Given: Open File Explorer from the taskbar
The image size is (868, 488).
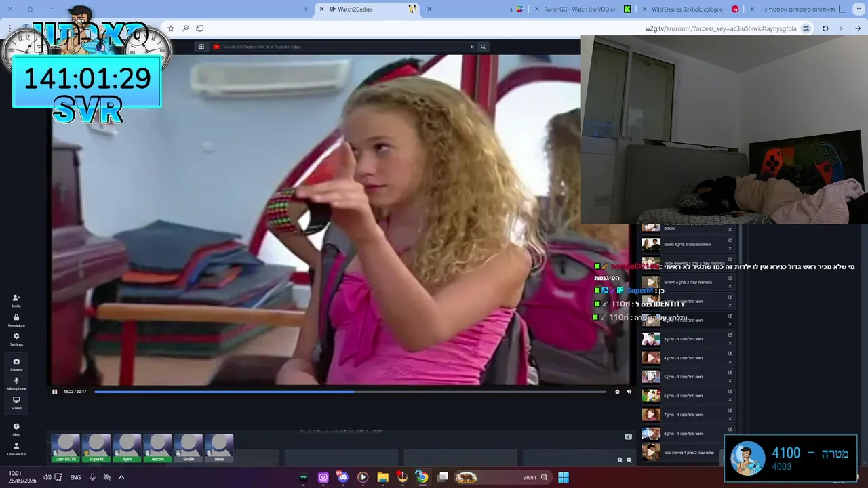Looking at the screenshot, I should (x=382, y=477).
